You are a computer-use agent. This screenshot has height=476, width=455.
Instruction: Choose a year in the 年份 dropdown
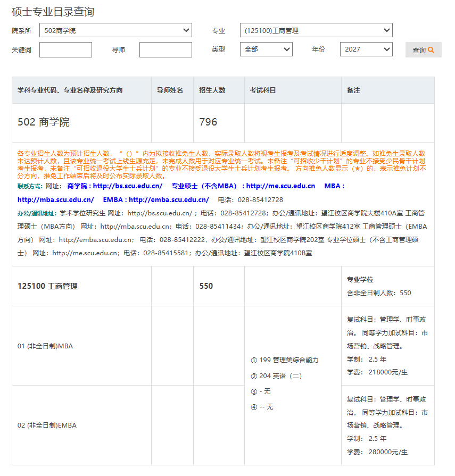pos(366,49)
